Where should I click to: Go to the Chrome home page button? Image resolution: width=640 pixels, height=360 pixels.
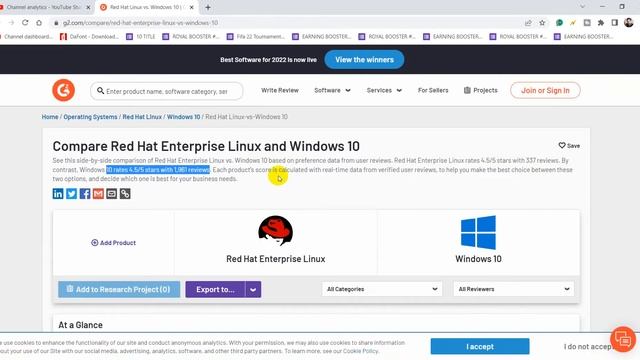[39, 23]
